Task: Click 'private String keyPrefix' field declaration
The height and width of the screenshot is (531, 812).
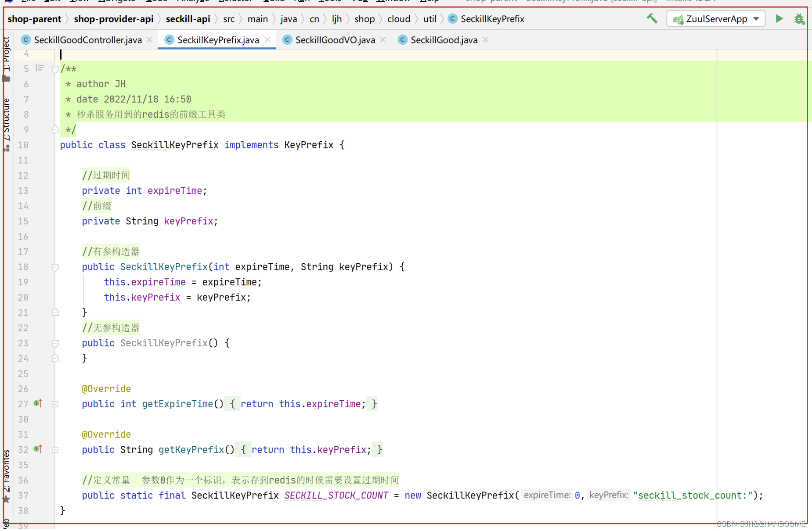Action: tap(150, 221)
